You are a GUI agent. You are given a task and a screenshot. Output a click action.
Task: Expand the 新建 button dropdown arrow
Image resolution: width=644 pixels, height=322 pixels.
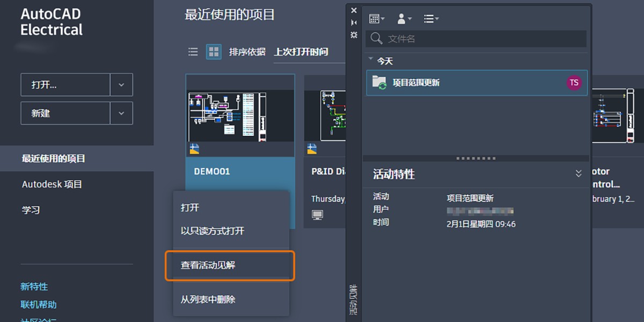[121, 113]
